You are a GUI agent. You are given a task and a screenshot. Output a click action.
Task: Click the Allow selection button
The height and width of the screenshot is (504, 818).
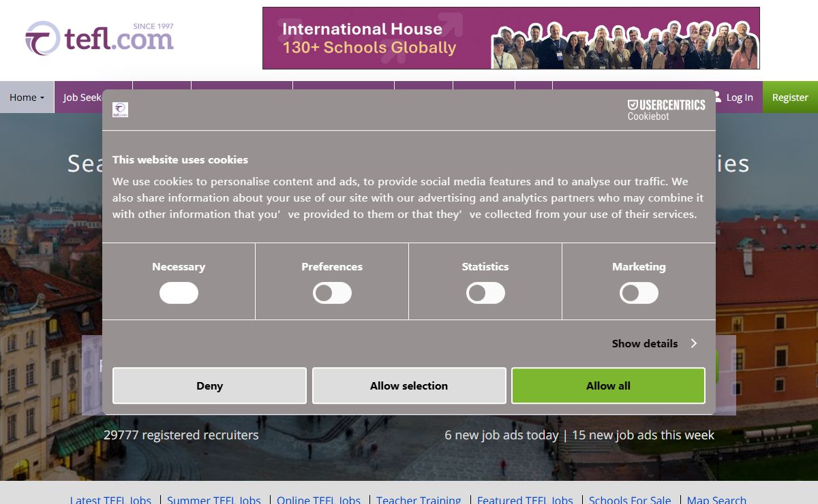(409, 385)
